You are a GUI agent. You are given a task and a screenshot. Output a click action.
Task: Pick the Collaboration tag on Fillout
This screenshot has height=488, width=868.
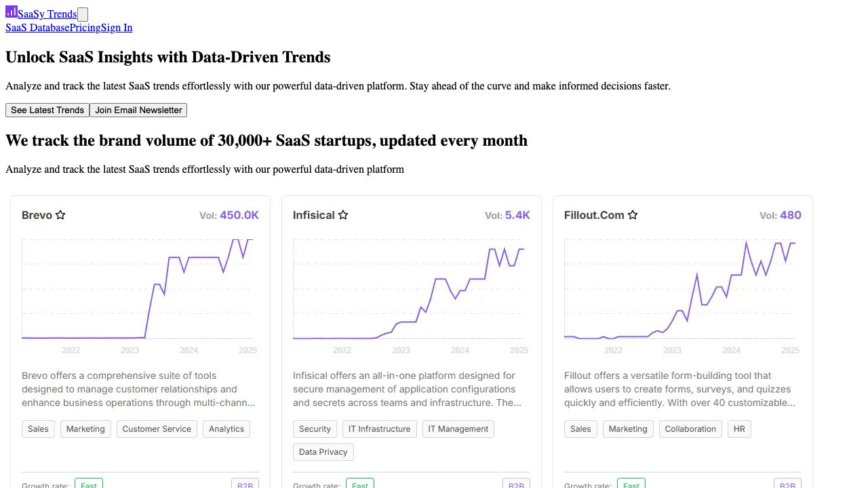click(690, 429)
